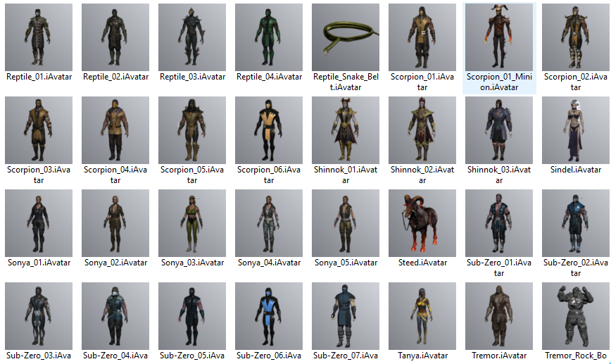Click the label Reptile_Snake_Belt.iAvatar

(346, 82)
